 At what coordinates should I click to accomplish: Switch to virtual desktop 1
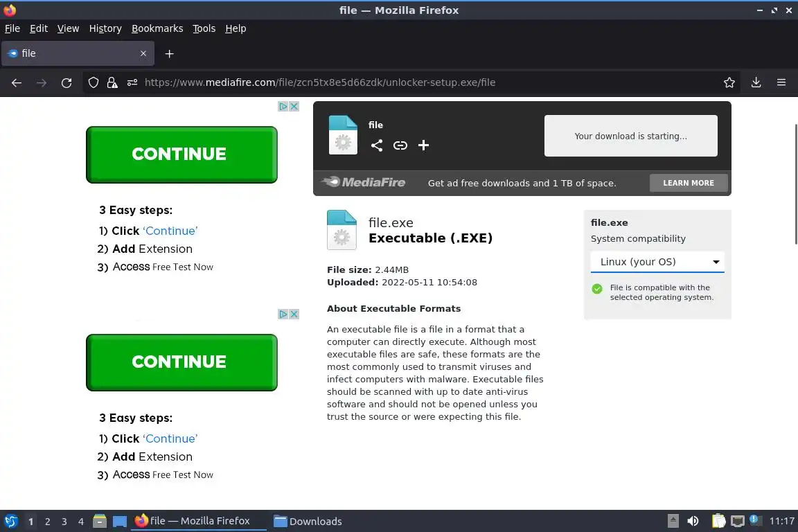tap(31, 522)
